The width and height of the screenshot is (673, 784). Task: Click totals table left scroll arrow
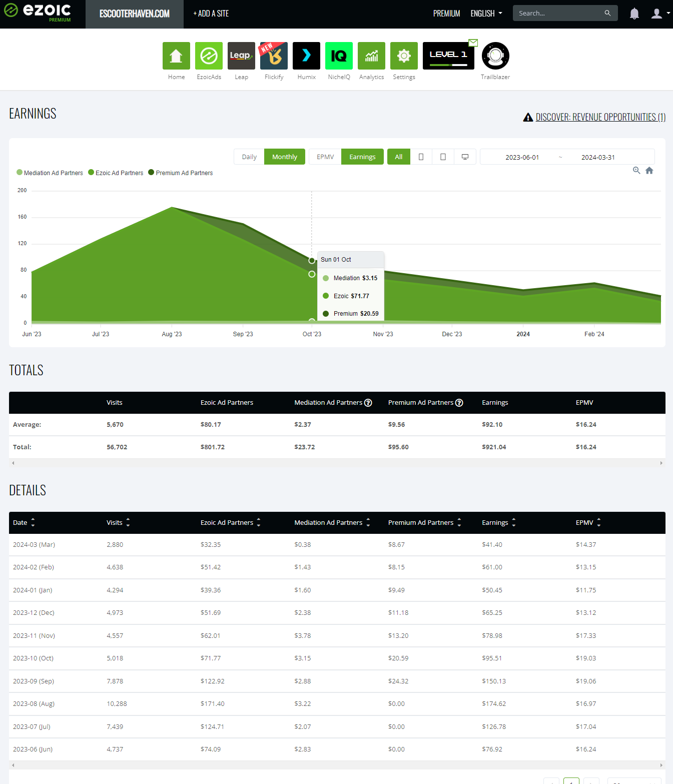pos(13,463)
